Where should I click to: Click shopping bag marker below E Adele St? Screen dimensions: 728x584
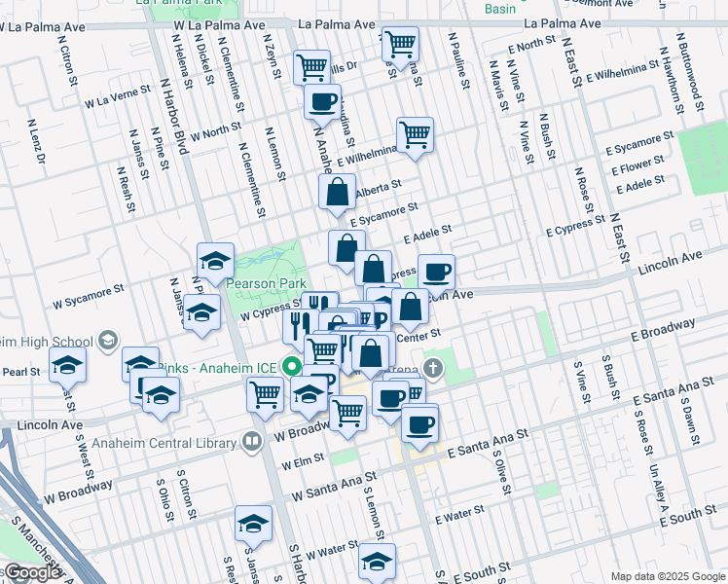pyautogui.click(x=374, y=270)
